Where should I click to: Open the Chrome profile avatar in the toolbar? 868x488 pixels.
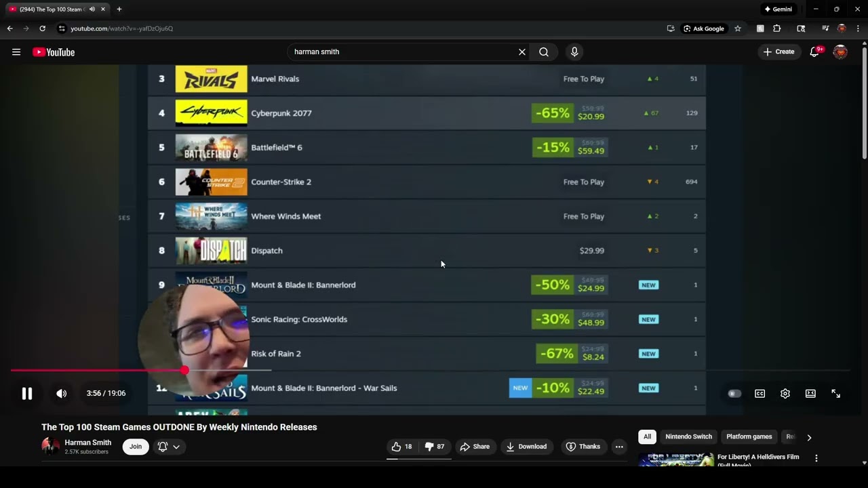click(x=842, y=28)
